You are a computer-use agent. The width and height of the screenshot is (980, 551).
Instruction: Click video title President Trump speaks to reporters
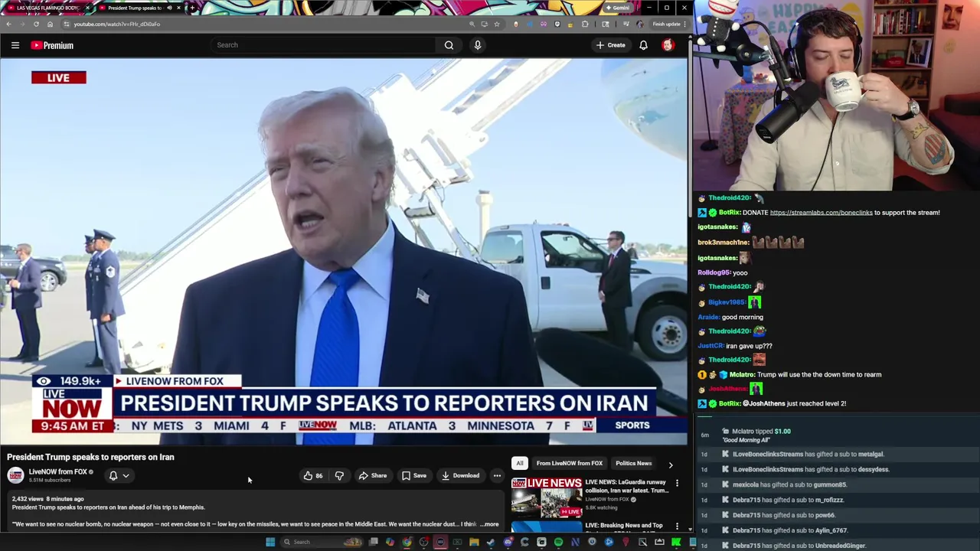90,457
